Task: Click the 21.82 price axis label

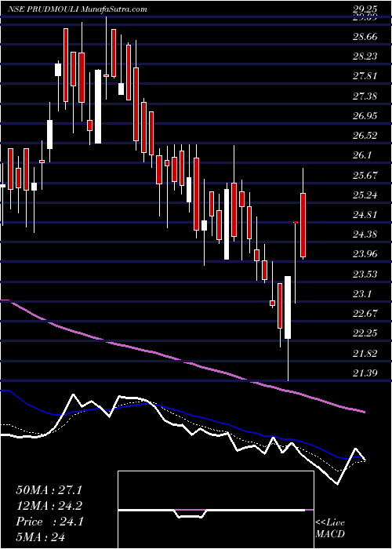Action: coord(365,353)
